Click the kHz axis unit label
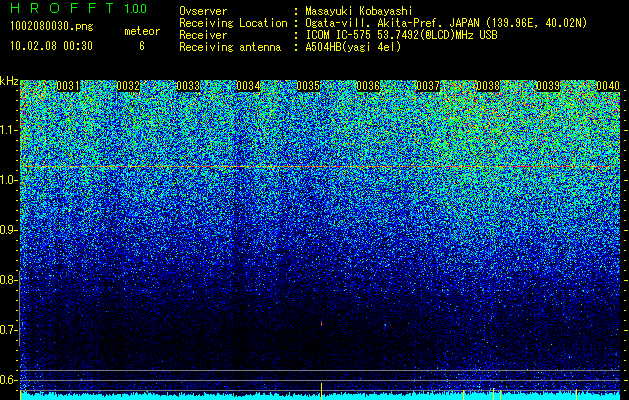This screenshot has height=400, width=629. pos(9,81)
